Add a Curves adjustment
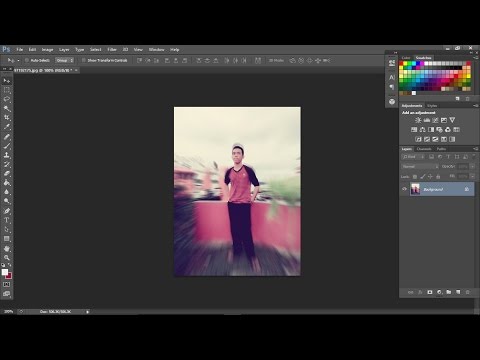This screenshot has width=480, height=360. point(435,120)
